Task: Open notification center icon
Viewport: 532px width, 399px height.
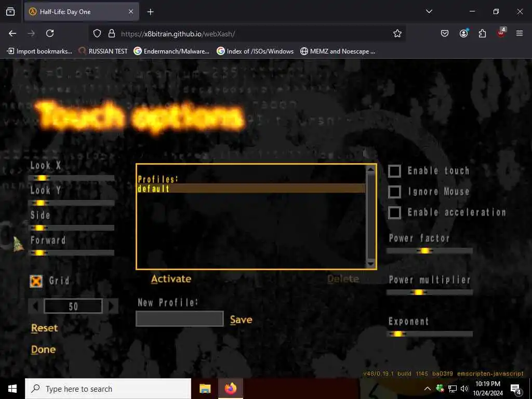Action: (x=516, y=389)
